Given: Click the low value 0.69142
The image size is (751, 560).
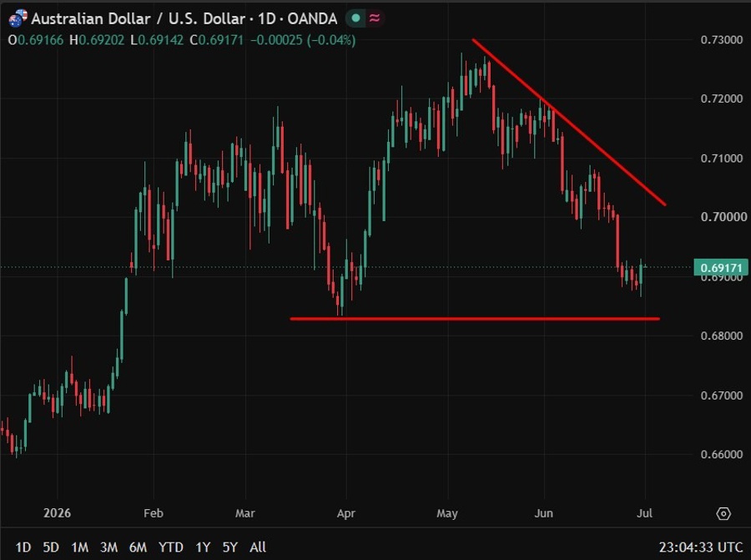Looking at the screenshot, I should [160, 40].
